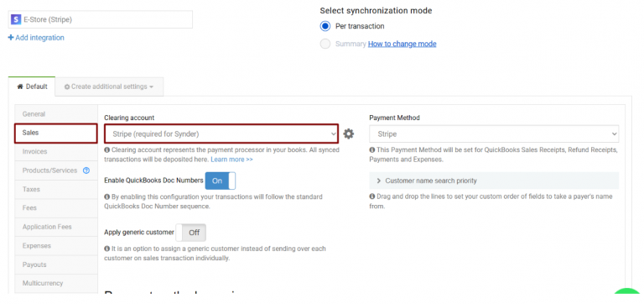Open the Payouts settings section
Screen dimensions: 644x304
coord(56,265)
